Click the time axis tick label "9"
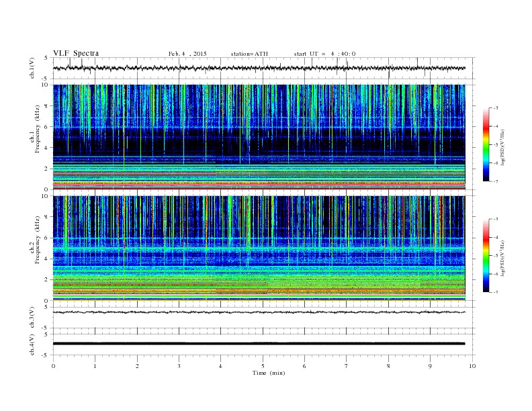 pyautogui.click(x=430, y=366)
